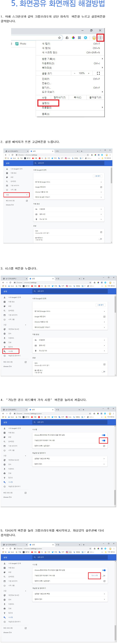This screenshot has height=644, width=117.
Task: Click 나와 Google의 관계 in step 4 sidebar
Action: click(14, 428)
